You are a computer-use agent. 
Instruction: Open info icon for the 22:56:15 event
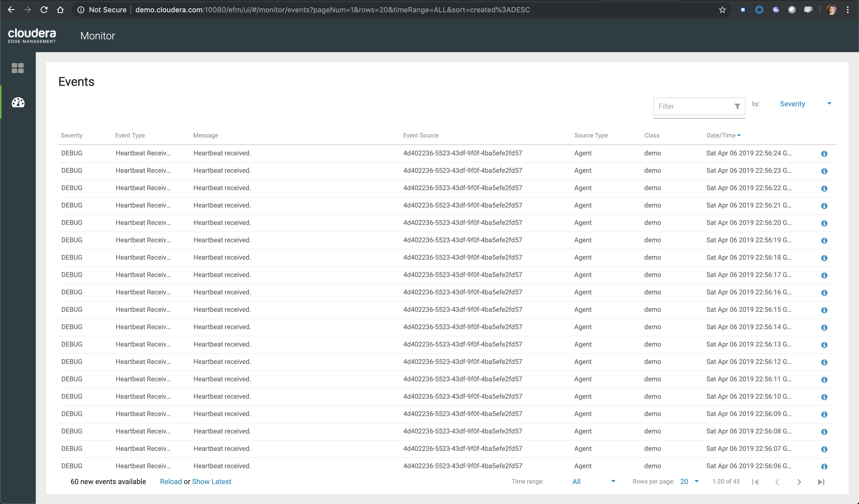pyautogui.click(x=824, y=311)
